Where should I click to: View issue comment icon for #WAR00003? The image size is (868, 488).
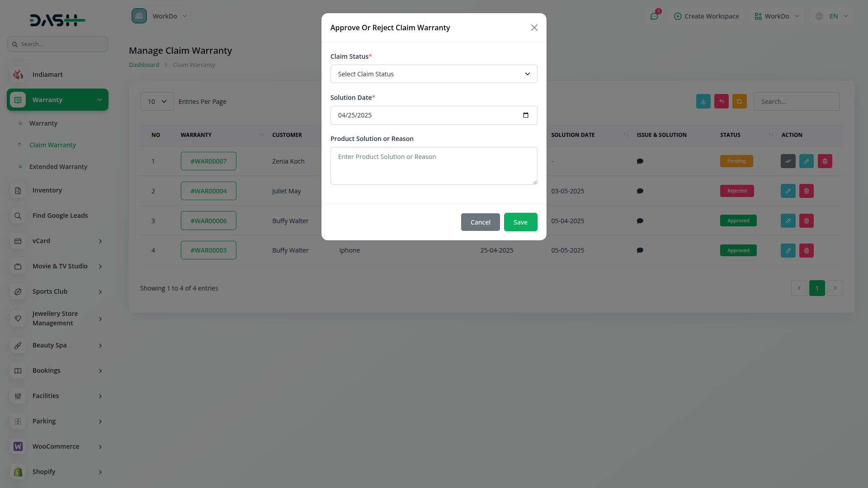click(640, 250)
